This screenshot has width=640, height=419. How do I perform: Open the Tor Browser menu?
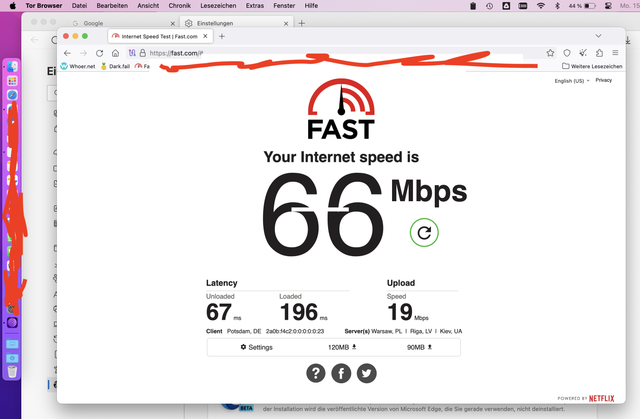click(x=44, y=6)
